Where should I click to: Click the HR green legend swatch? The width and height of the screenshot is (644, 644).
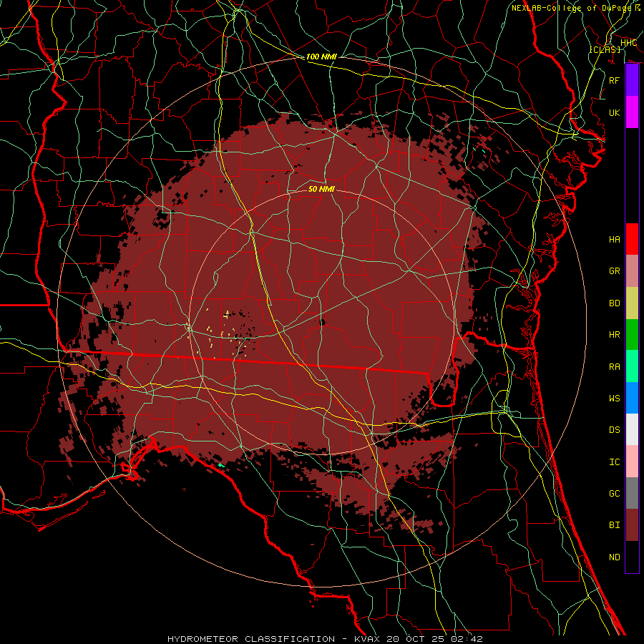coord(632,335)
